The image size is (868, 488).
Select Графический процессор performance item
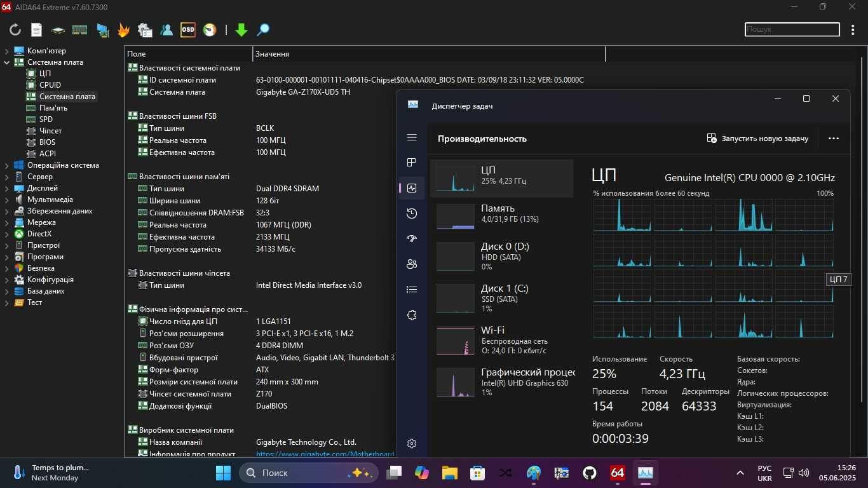(x=502, y=382)
